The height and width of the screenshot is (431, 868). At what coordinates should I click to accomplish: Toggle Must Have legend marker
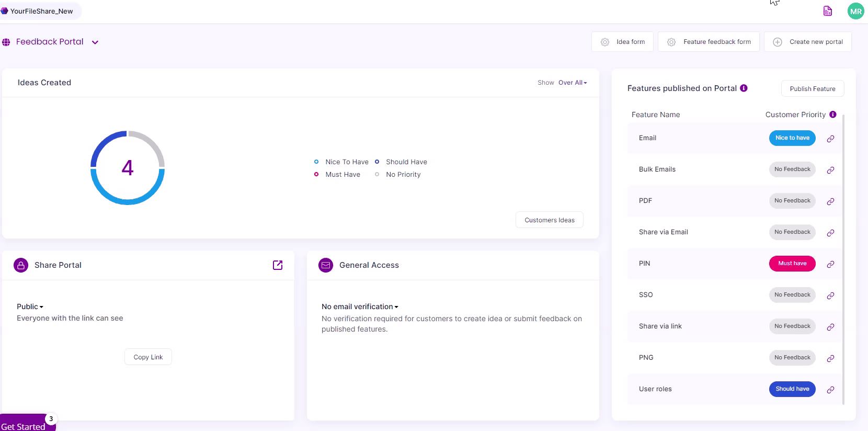click(316, 174)
